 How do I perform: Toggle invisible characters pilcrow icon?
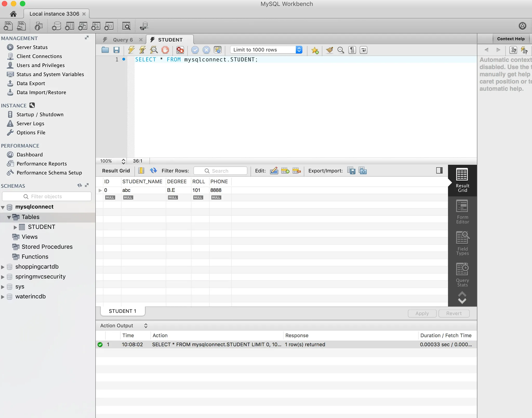[x=352, y=50]
